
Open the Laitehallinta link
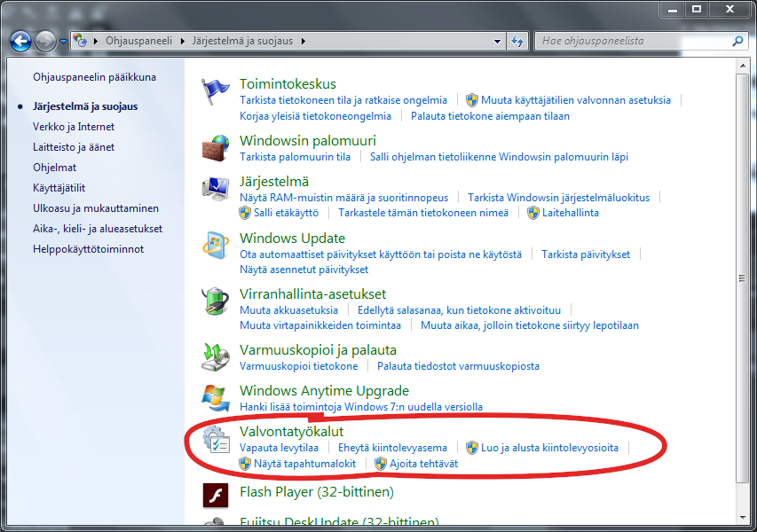[571, 213]
